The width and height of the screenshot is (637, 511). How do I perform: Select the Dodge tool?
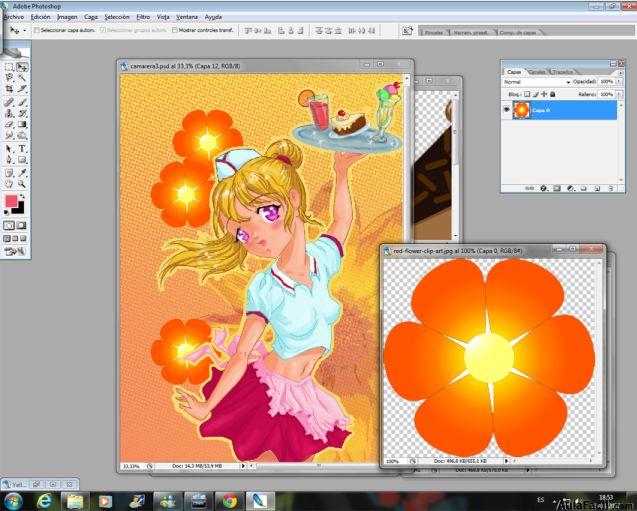coord(22,135)
